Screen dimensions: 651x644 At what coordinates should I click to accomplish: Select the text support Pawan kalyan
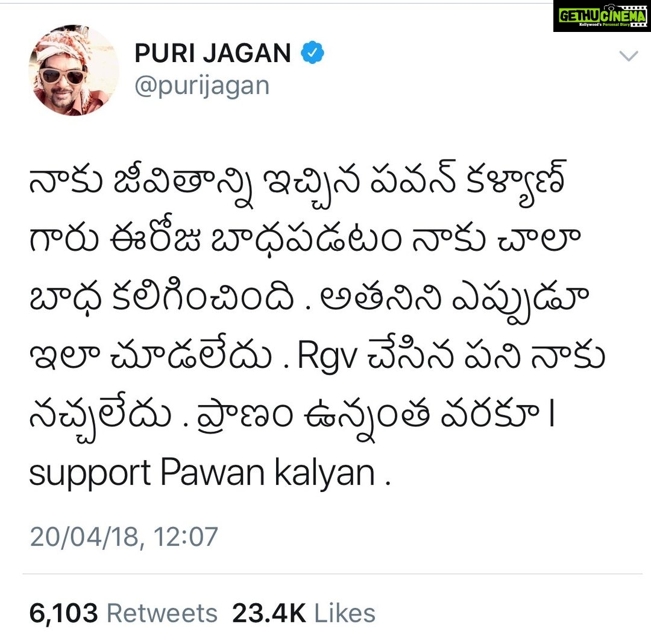(x=210, y=474)
